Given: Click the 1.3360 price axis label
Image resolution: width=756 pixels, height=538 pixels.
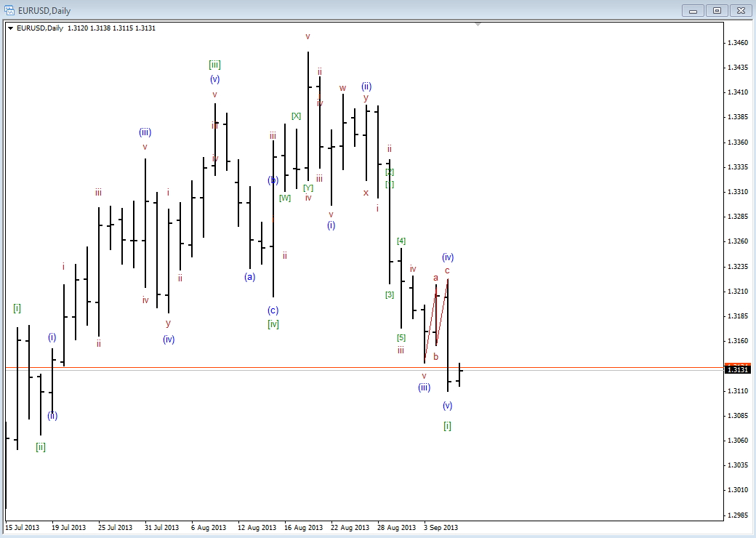Looking at the screenshot, I should coord(738,142).
